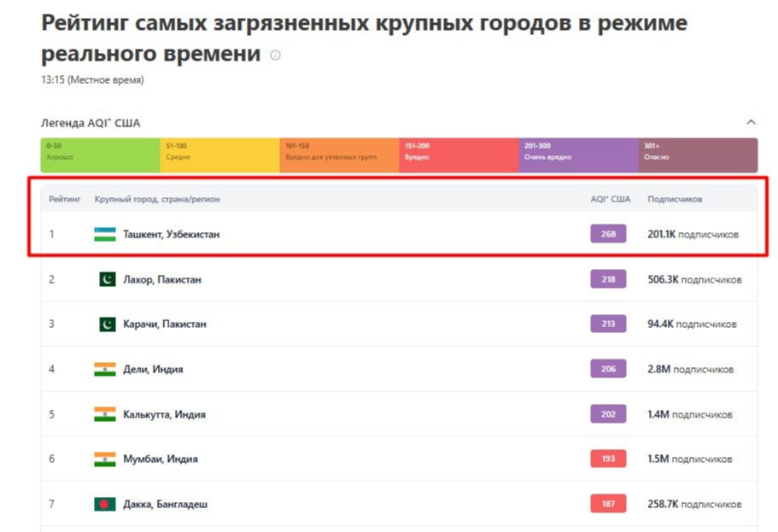The width and height of the screenshot is (778, 532).
Task: Click the India flag icon next to Mumbai
Action: 105,459
